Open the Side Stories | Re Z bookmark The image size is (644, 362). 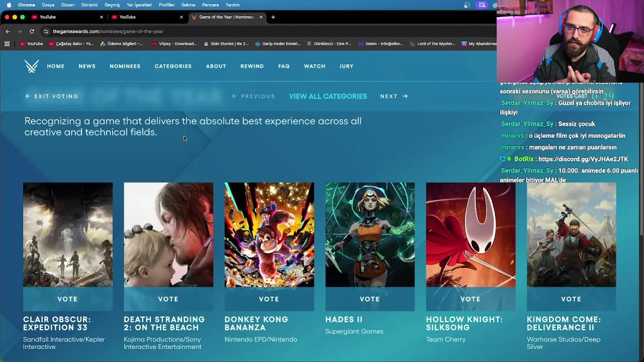(x=226, y=44)
